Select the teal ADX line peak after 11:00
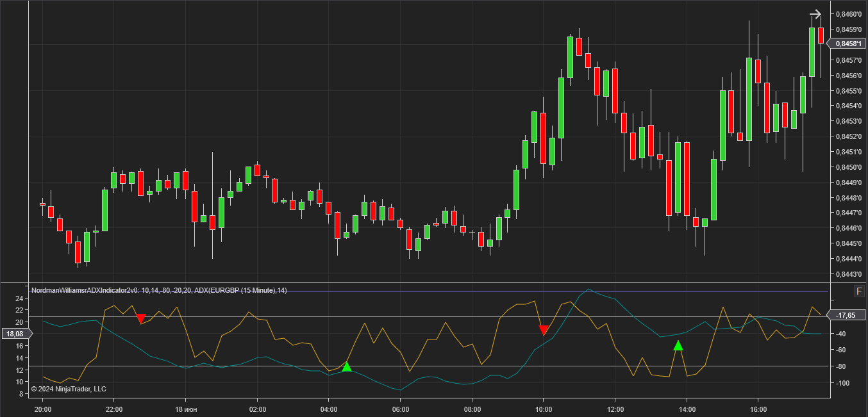 [x=589, y=290]
